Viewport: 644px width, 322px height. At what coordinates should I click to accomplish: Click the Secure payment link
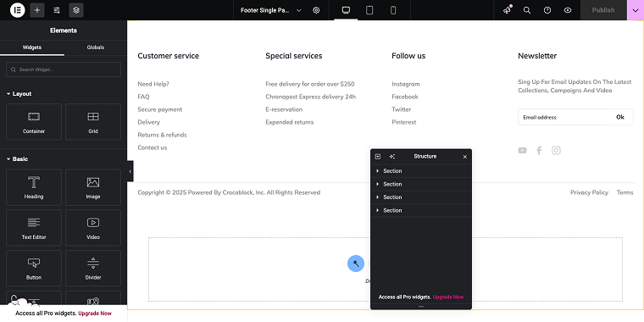(160, 109)
